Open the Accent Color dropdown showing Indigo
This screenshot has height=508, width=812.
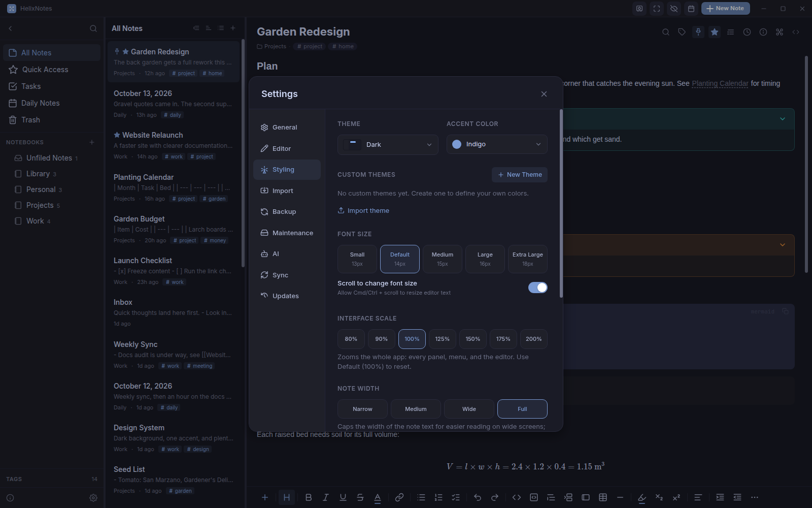[497, 144]
